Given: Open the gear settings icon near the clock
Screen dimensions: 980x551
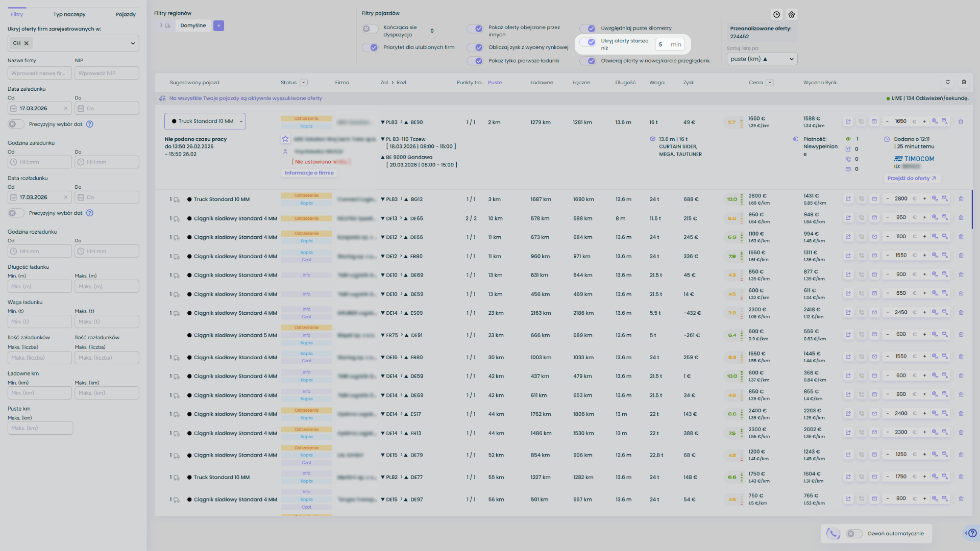Looking at the screenshot, I should point(792,15).
